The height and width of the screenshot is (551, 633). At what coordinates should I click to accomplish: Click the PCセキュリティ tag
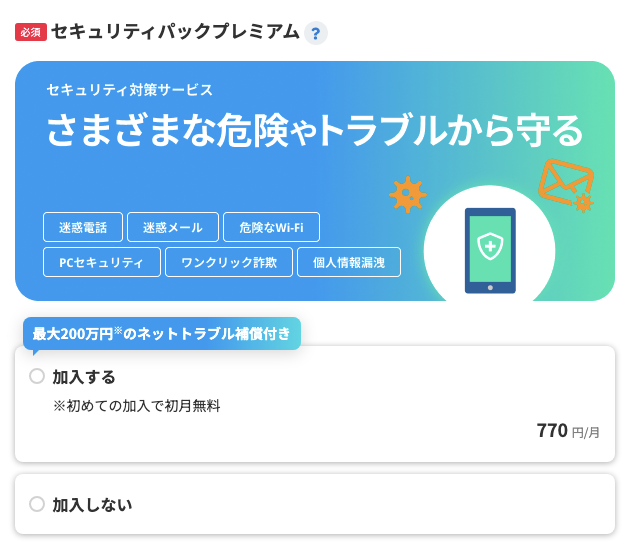tap(102, 262)
